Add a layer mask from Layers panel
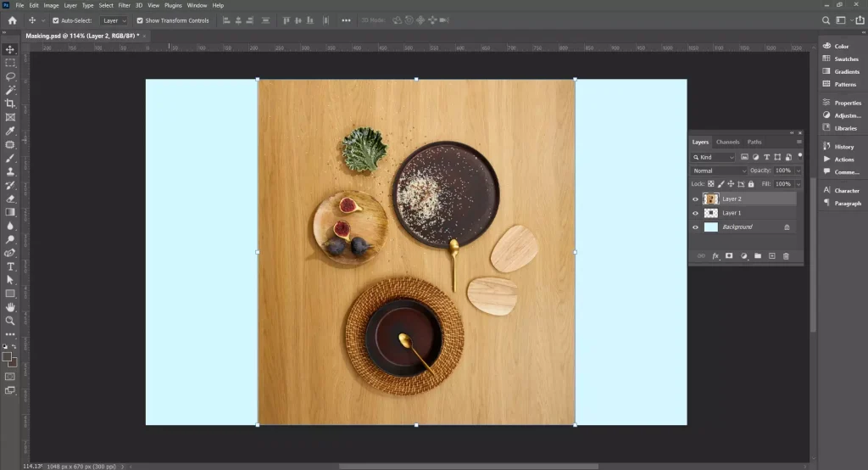The height and width of the screenshot is (470, 868). 729,255
